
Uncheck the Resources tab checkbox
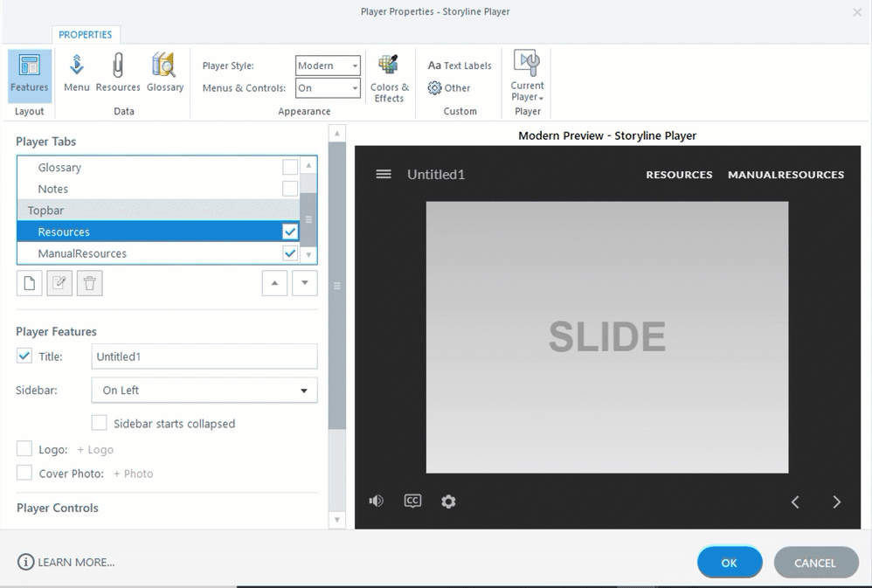pos(290,232)
